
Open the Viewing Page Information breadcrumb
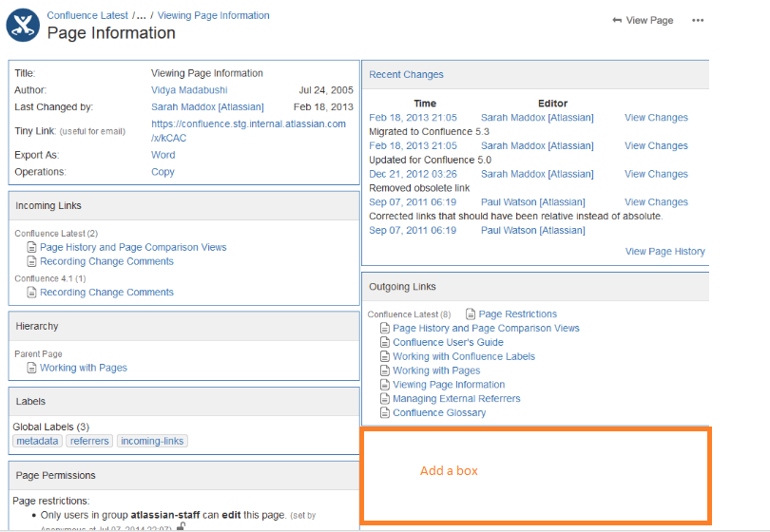(x=213, y=15)
